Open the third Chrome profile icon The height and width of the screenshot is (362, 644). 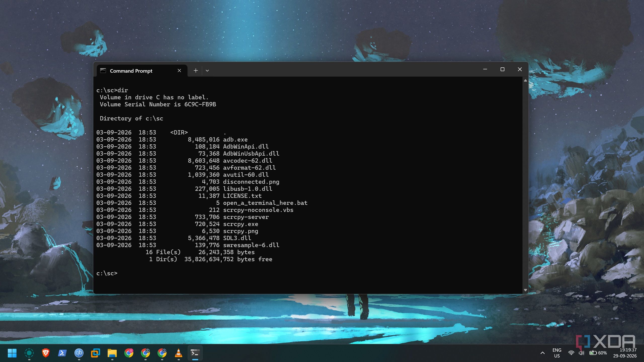(x=162, y=353)
